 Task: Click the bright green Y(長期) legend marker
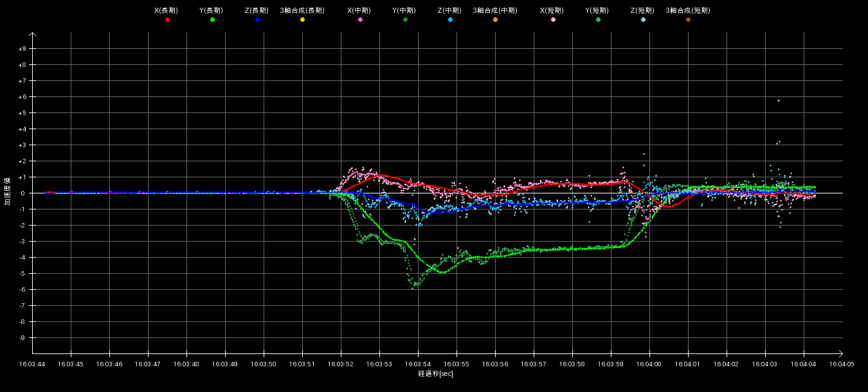click(212, 20)
